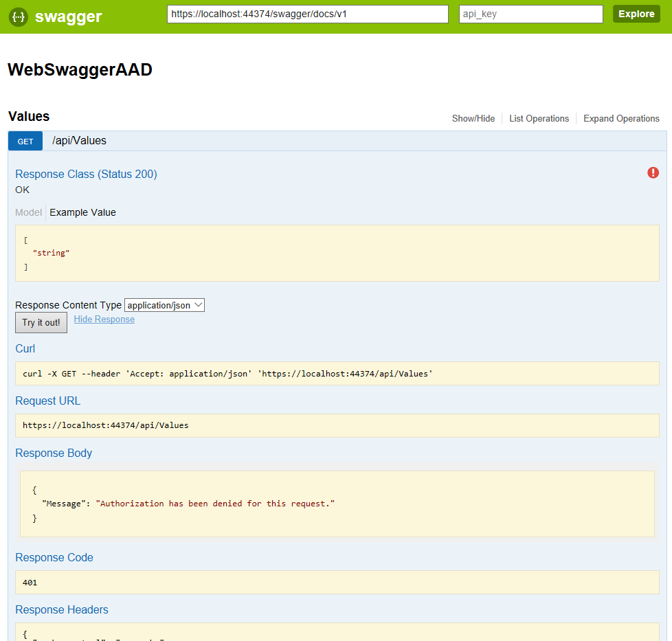This screenshot has height=641, width=672.
Task: Click the authorization denied message text
Action: (x=215, y=504)
